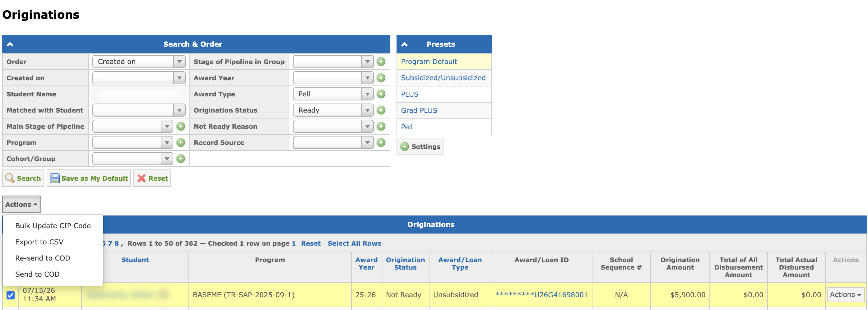Sort table by Origination Status column
Viewport: 868px width, 310px height.
click(x=405, y=263)
